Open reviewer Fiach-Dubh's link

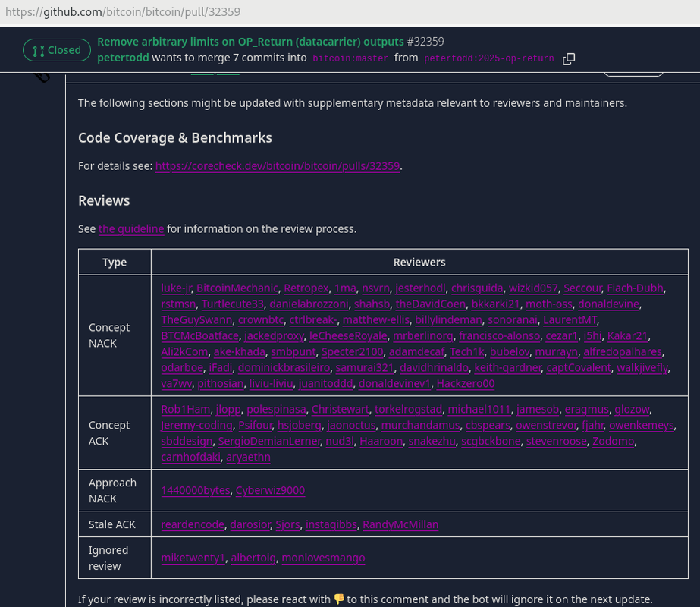(x=635, y=288)
